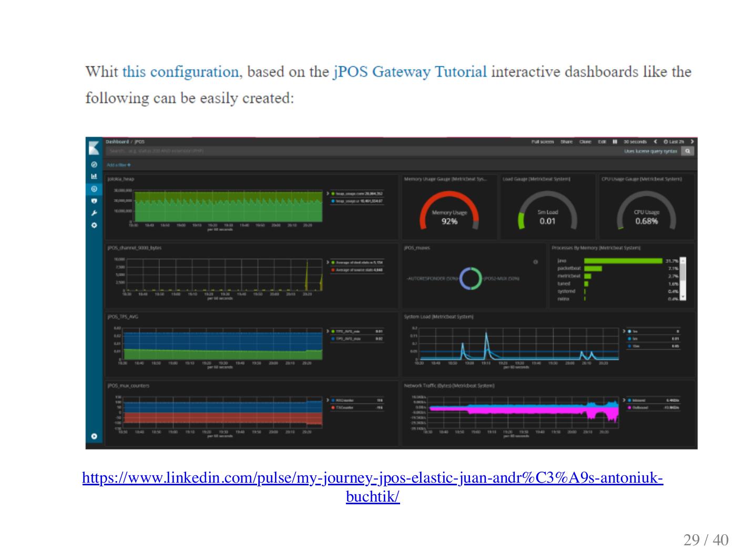This screenshot has height=560, width=746.
Task: Click Share in the top menu
Action: click(x=566, y=141)
